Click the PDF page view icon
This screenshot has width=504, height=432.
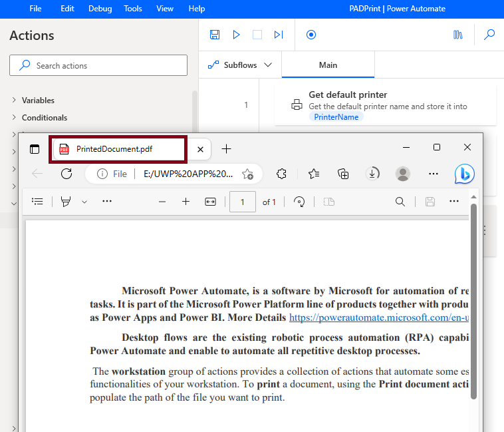click(x=329, y=202)
